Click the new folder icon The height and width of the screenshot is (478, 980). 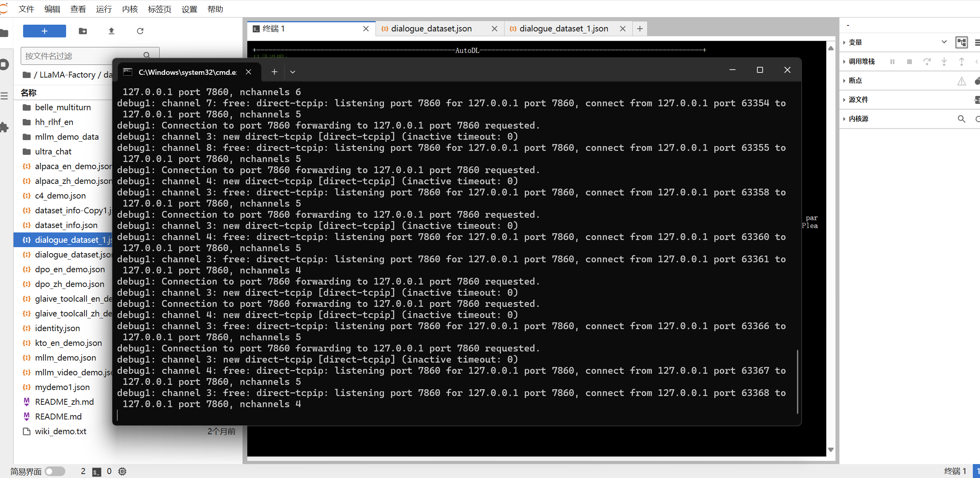click(83, 31)
